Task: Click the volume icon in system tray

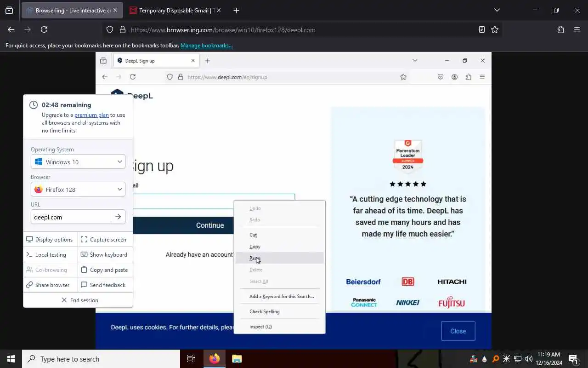Action: [x=528, y=359]
